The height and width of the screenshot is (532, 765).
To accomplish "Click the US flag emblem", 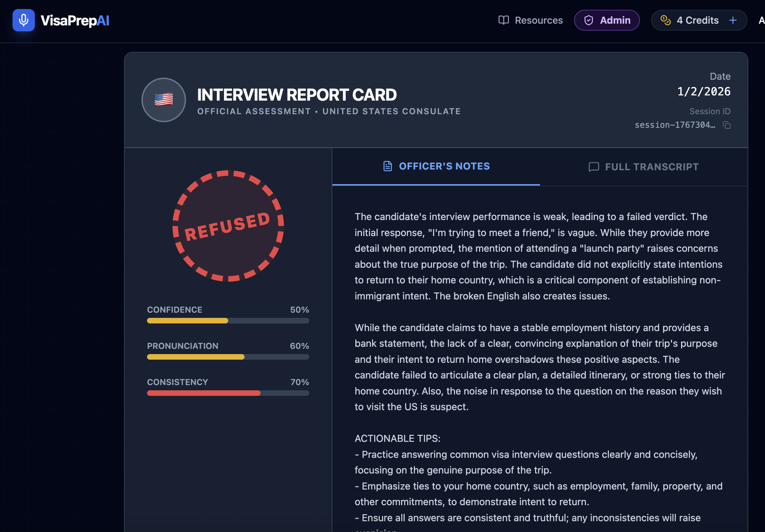I will pyautogui.click(x=163, y=100).
